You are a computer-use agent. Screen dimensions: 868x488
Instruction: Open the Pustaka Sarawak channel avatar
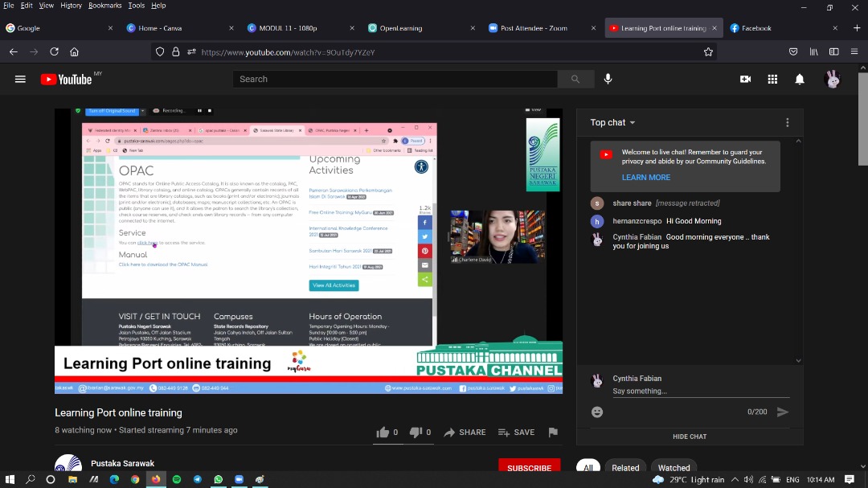tap(68, 465)
